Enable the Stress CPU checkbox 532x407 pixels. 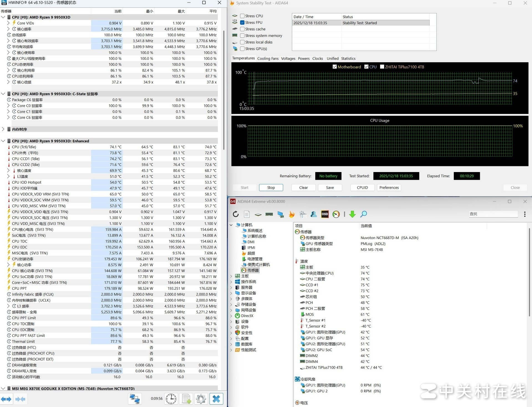(242, 16)
